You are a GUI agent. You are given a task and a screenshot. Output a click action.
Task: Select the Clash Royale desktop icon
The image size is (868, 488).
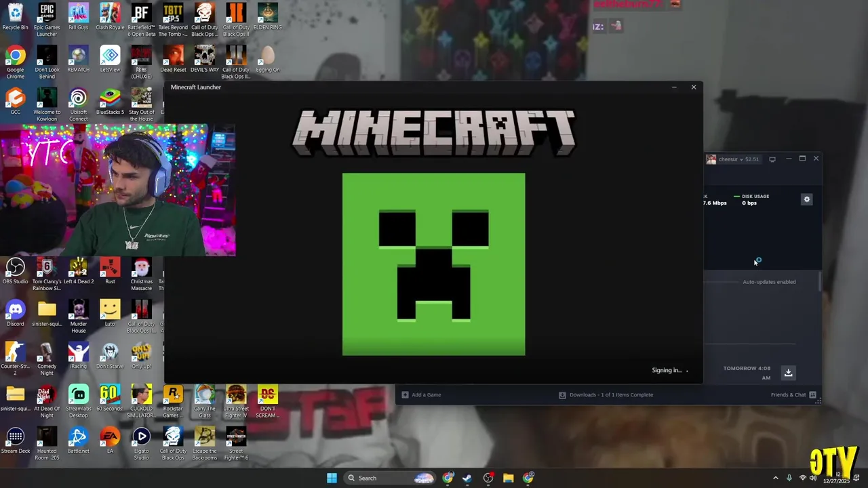[x=110, y=18]
